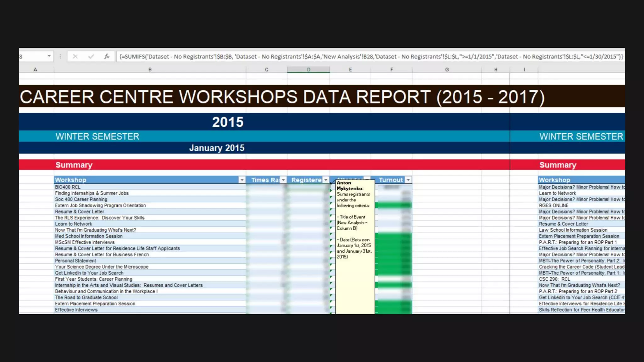Click the red Summary header cell
Viewport: 644px width, 362px height.
tap(74, 165)
